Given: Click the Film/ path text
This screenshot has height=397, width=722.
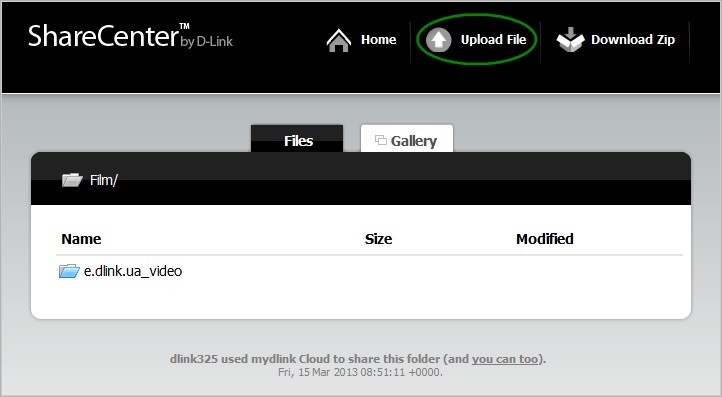Looking at the screenshot, I should pyautogui.click(x=104, y=180).
